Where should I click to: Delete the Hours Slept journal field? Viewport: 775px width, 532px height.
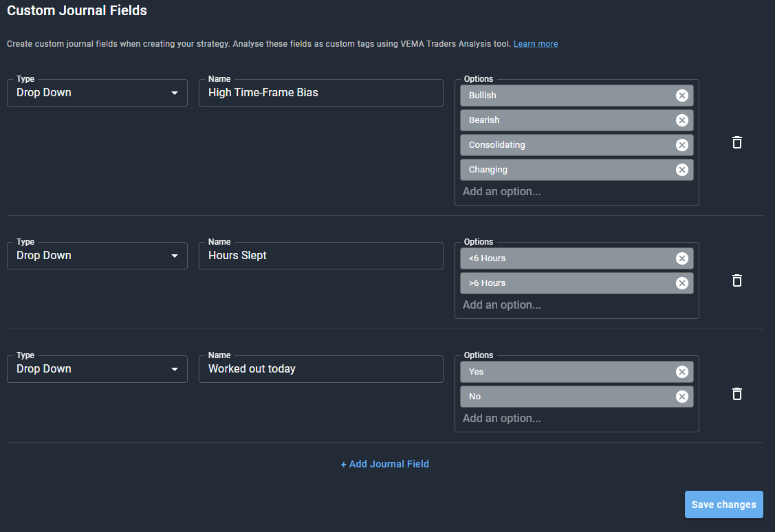tap(737, 280)
